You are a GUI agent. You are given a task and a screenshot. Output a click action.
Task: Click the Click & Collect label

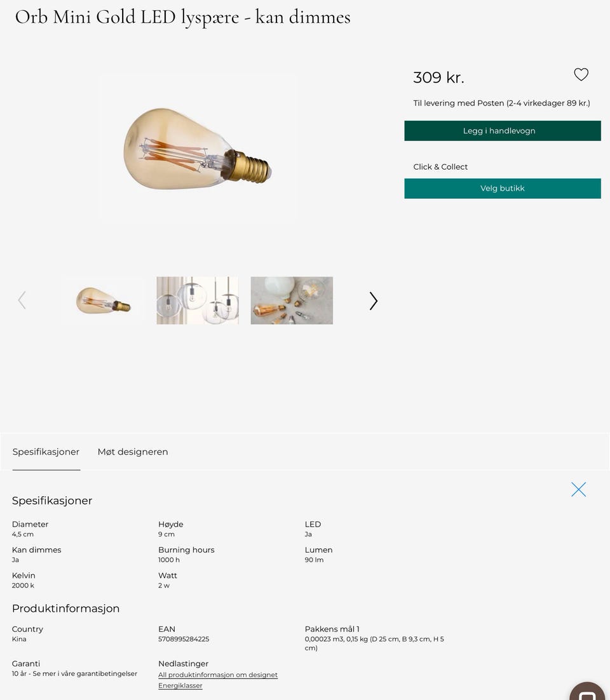point(440,166)
